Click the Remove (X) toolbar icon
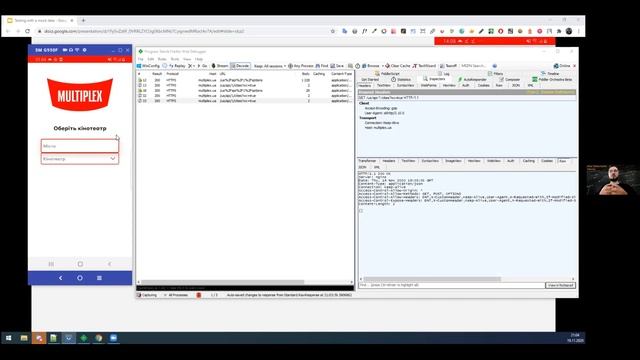 point(190,66)
